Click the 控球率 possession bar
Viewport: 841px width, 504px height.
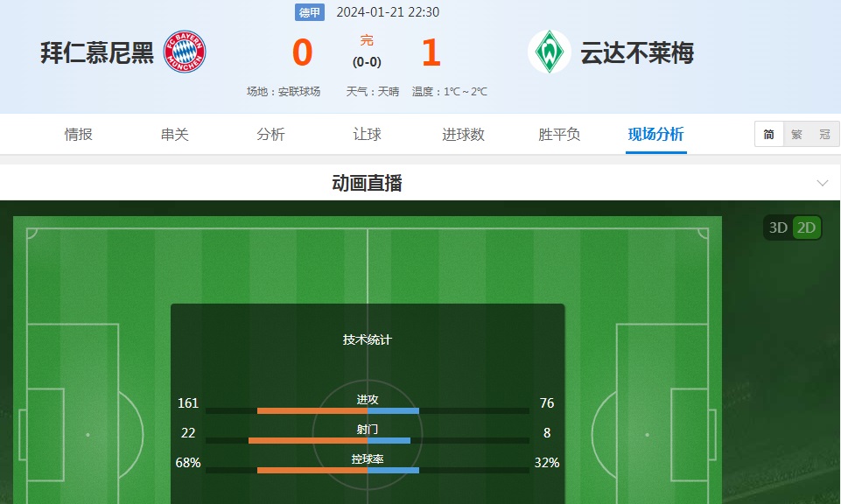[368, 470]
